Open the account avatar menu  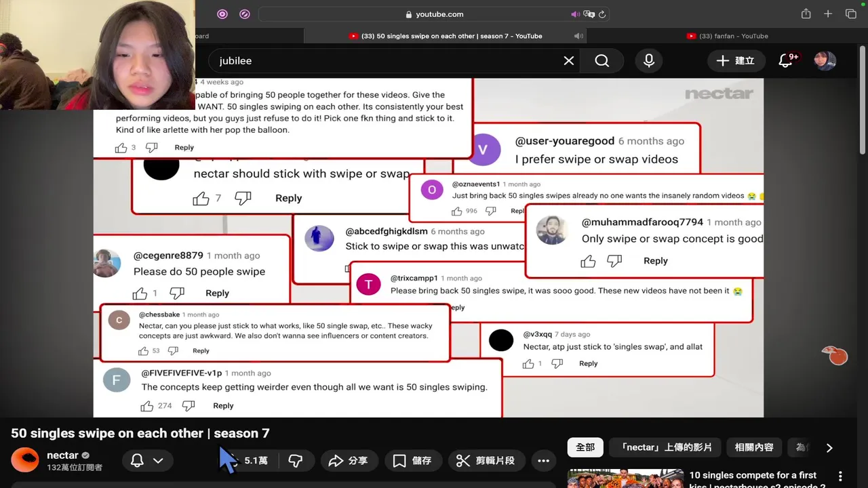825,61
